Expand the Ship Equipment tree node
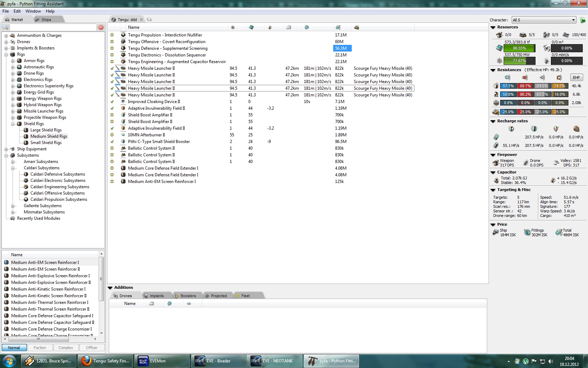The height and width of the screenshot is (368, 588). [x=6, y=149]
